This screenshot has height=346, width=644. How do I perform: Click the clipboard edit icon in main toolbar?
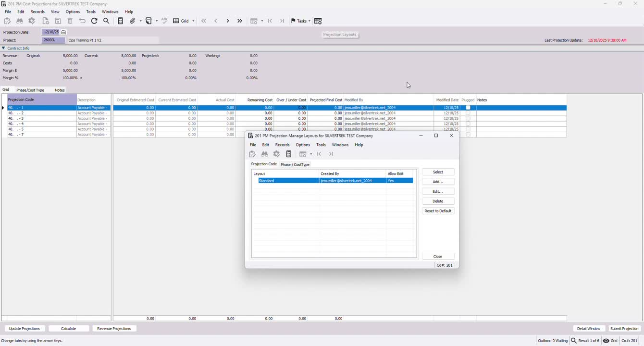click(x=7, y=21)
